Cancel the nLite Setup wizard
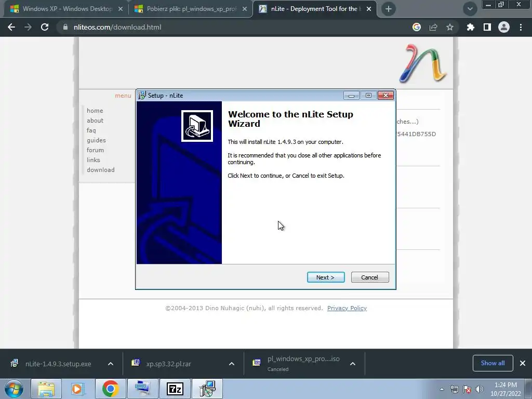 [x=370, y=277]
